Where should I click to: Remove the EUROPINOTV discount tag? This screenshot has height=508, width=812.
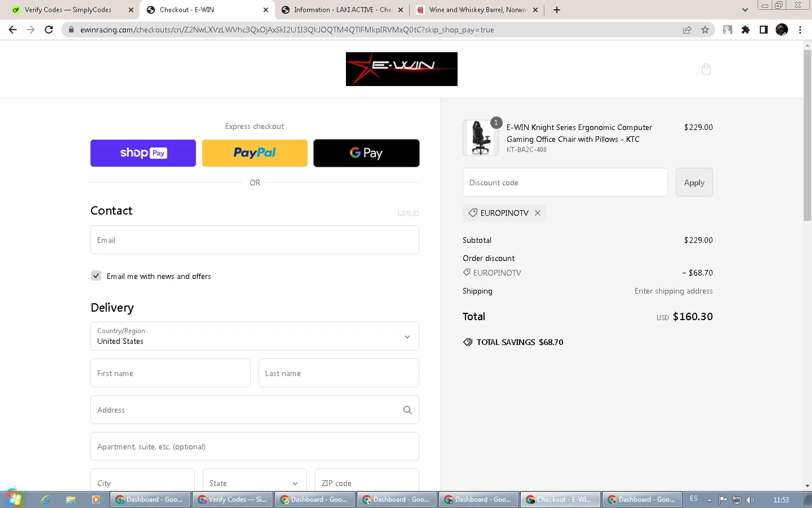(x=538, y=213)
